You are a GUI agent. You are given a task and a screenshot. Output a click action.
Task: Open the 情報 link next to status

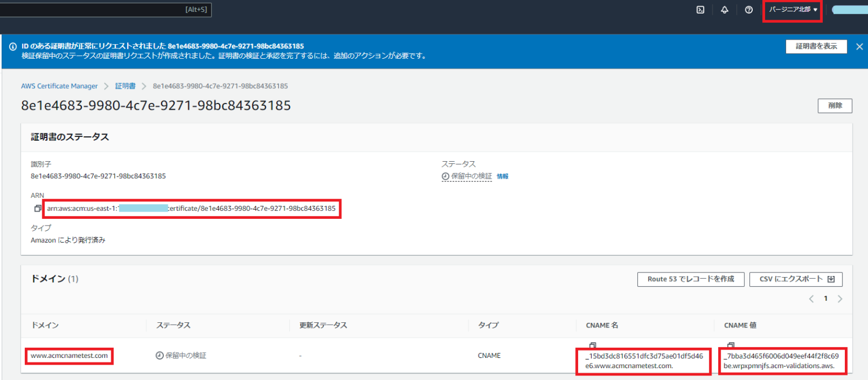point(502,176)
